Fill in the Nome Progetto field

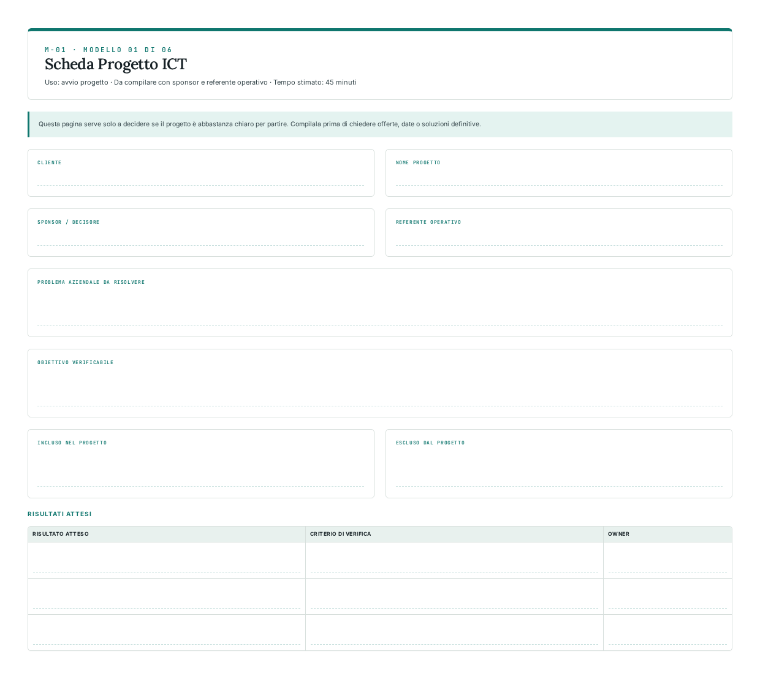tap(559, 178)
